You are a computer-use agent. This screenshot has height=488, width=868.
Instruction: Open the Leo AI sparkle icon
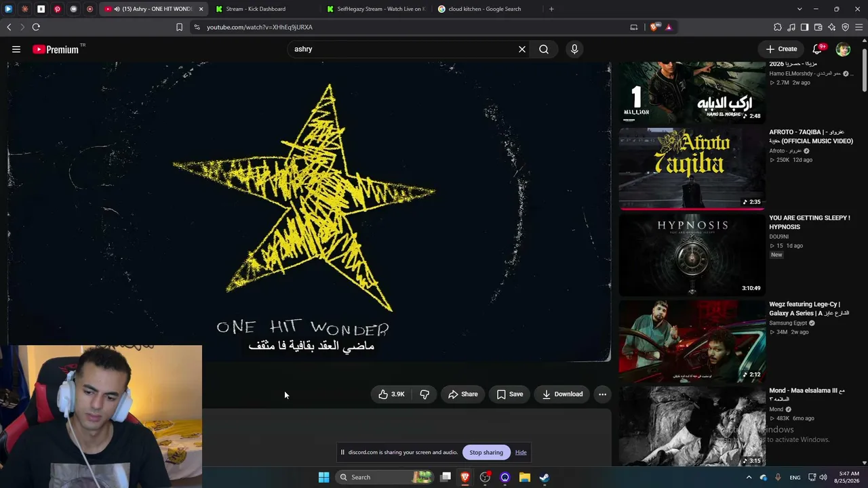pos(832,27)
